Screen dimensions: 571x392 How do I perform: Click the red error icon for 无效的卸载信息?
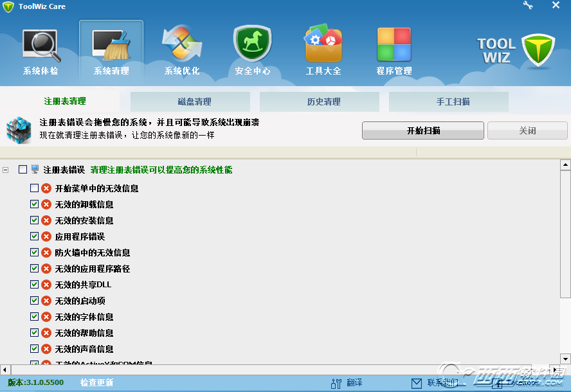pyautogui.click(x=46, y=204)
